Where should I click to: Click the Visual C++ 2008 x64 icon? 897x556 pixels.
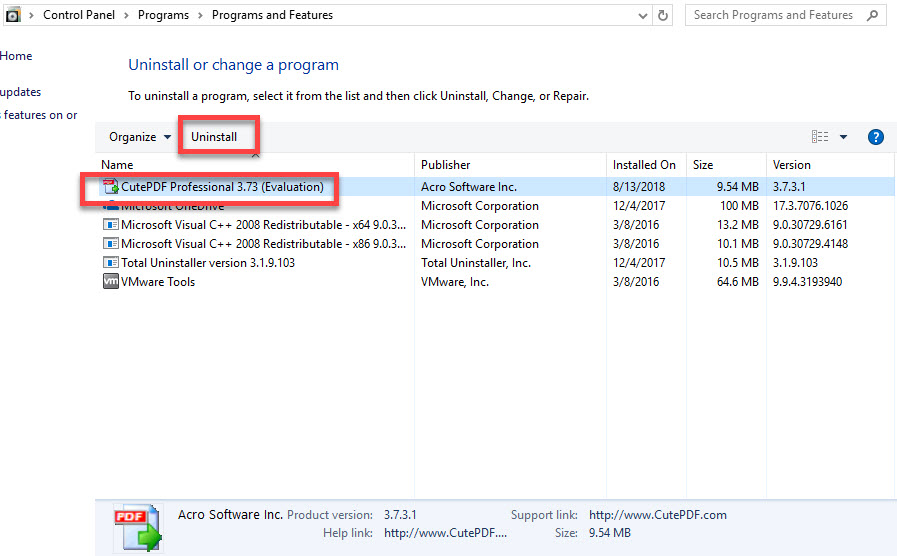coord(110,225)
